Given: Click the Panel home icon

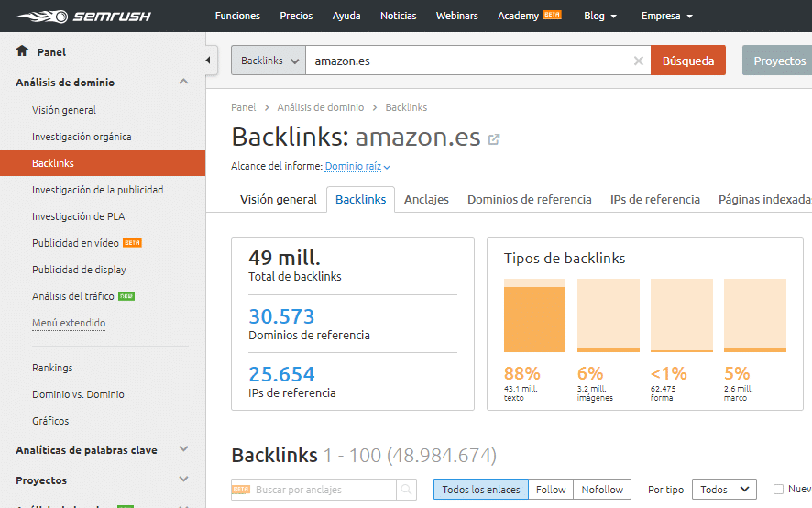Looking at the screenshot, I should (x=22, y=50).
